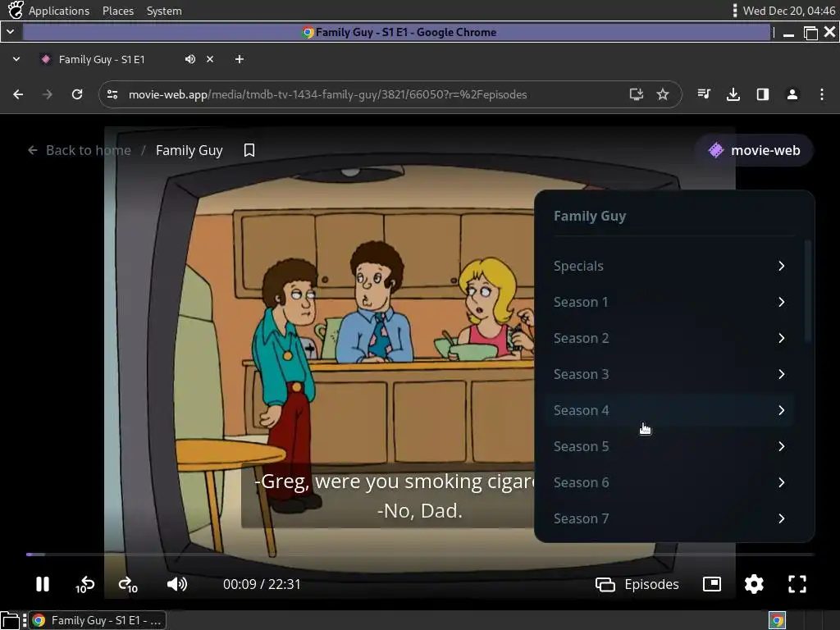Screen dimensions: 840x630
Task: Bookmark this tab star icon
Action: coord(663,94)
